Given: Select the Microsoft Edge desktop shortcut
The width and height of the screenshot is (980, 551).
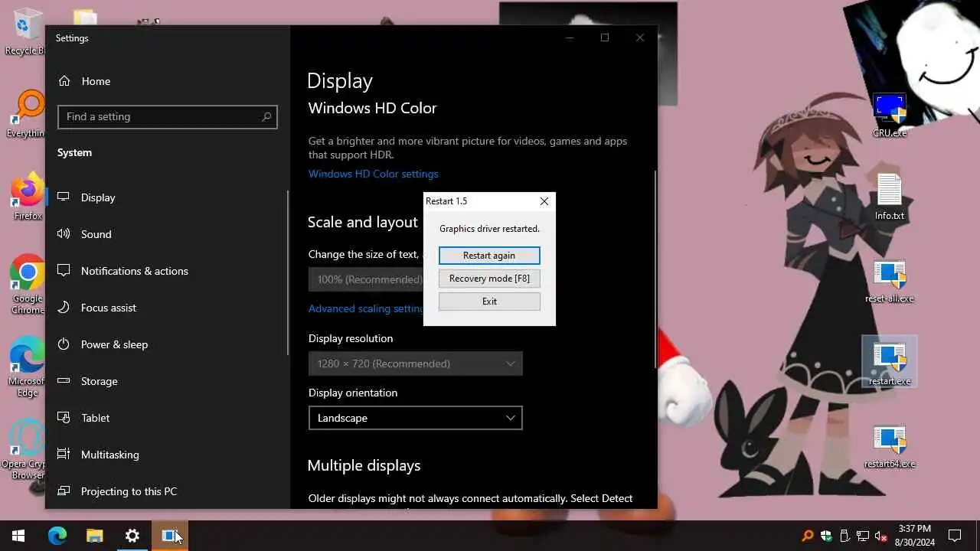Looking at the screenshot, I should click(x=28, y=367).
